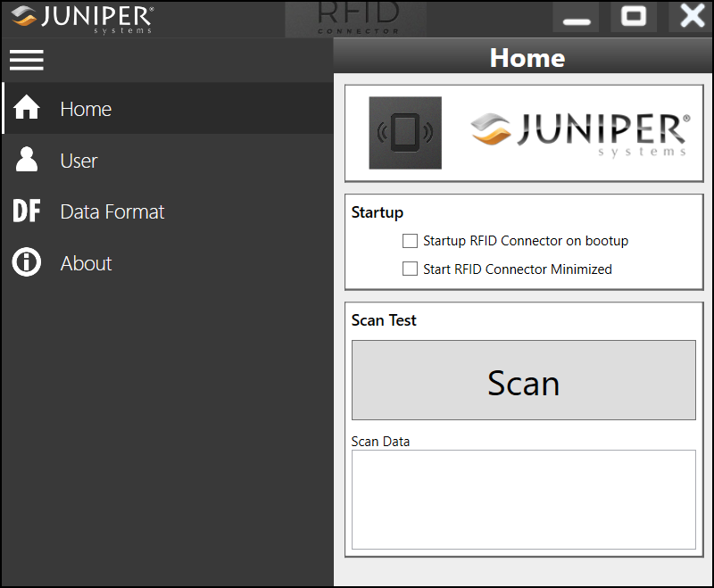Viewport: 714px width, 588px height.
Task: Click the Home house icon
Action: click(27, 109)
